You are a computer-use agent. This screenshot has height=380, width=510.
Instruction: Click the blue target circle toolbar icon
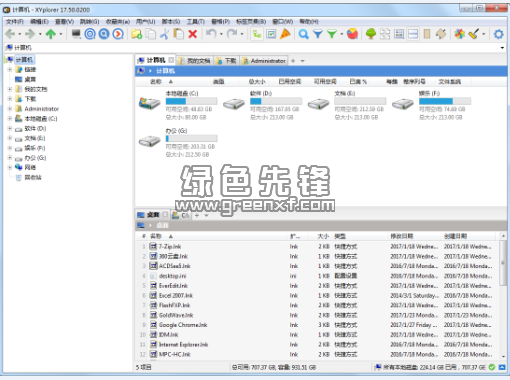coord(90,34)
